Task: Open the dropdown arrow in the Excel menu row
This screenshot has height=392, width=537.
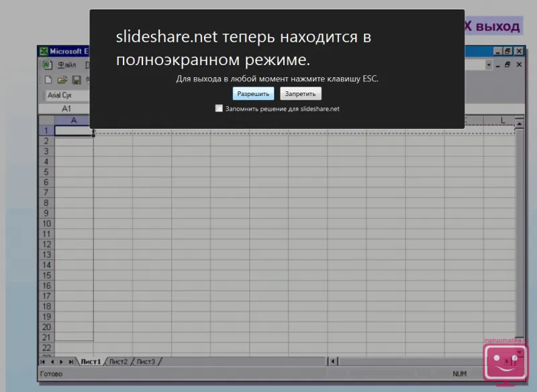Action: 489,64
